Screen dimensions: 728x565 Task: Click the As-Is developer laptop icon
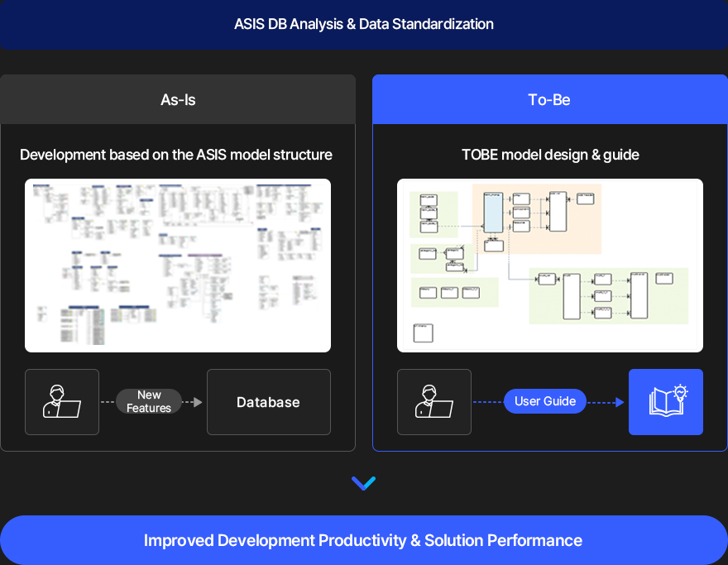coord(62,401)
